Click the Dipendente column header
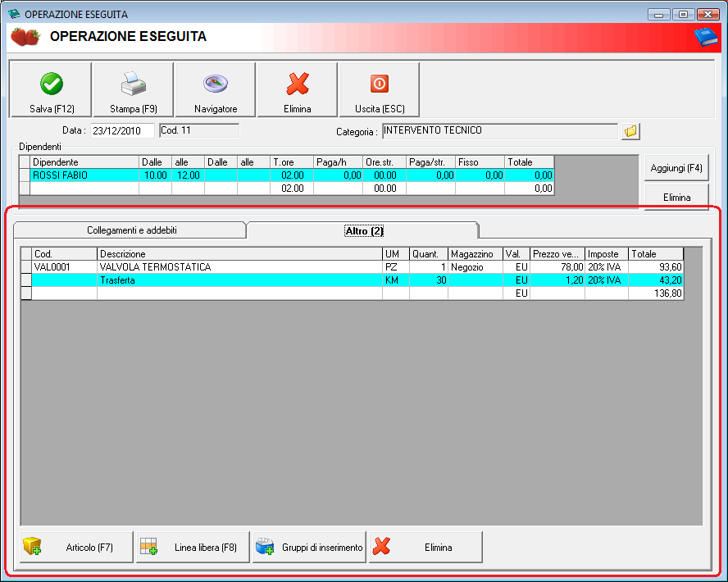 point(84,162)
